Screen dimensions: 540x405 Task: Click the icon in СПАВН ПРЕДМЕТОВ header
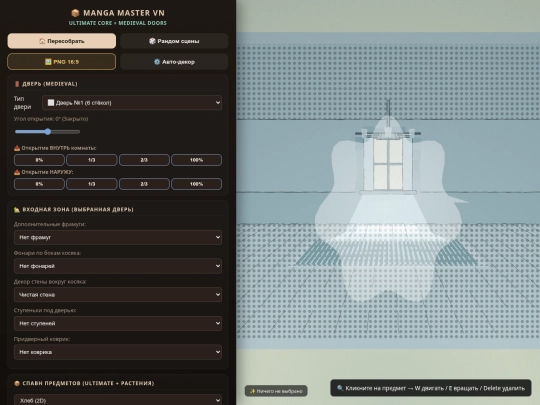[x=17, y=383]
